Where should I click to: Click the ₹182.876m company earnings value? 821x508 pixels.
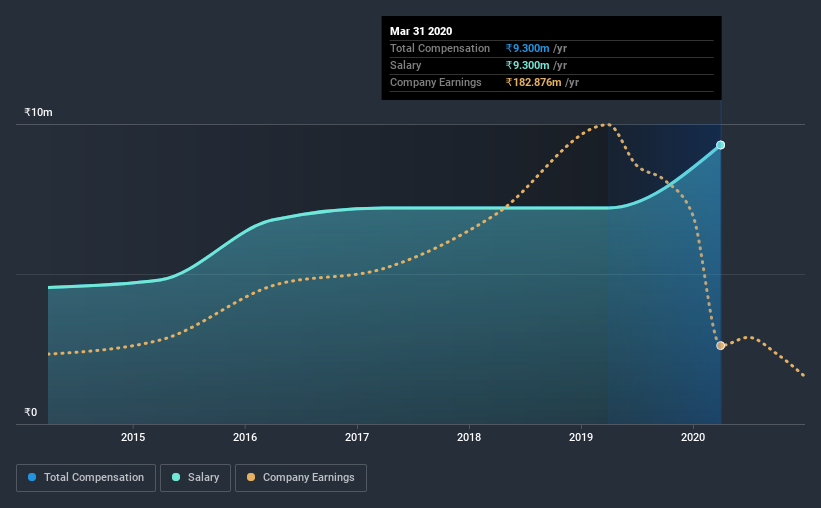pos(534,82)
